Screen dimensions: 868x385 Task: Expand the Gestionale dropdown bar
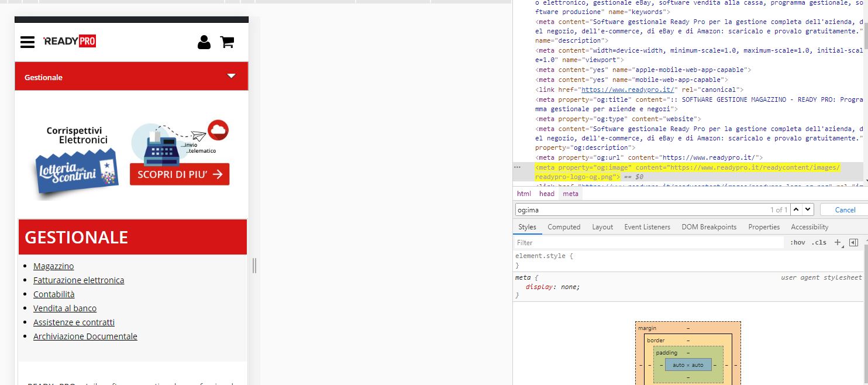pos(132,77)
